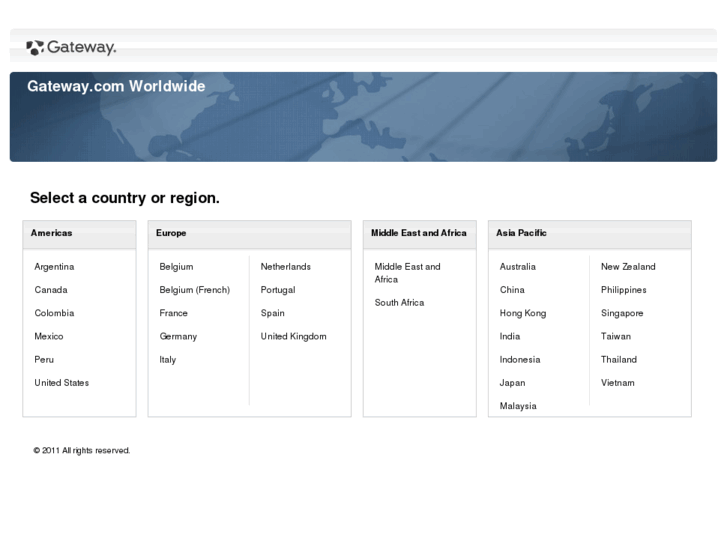The width and height of the screenshot is (727, 545).
Task: Choose Italy
Action: tap(168, 359)
